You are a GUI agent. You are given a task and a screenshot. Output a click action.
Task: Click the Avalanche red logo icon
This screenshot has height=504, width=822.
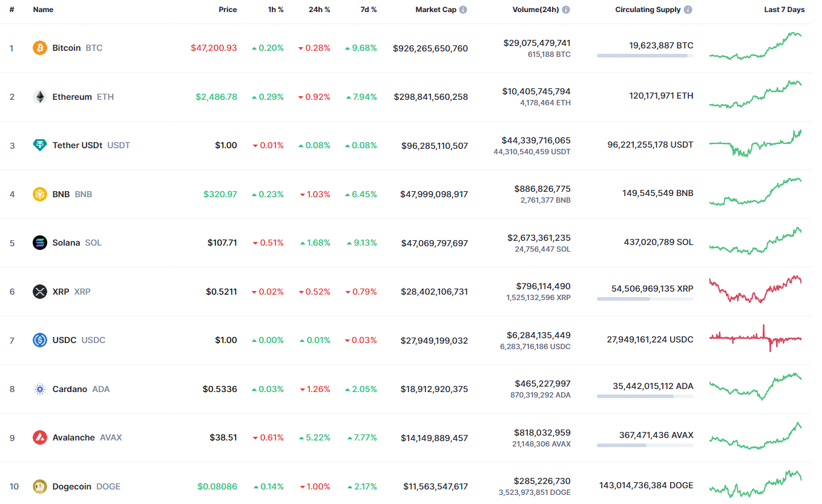click(40, 437)
